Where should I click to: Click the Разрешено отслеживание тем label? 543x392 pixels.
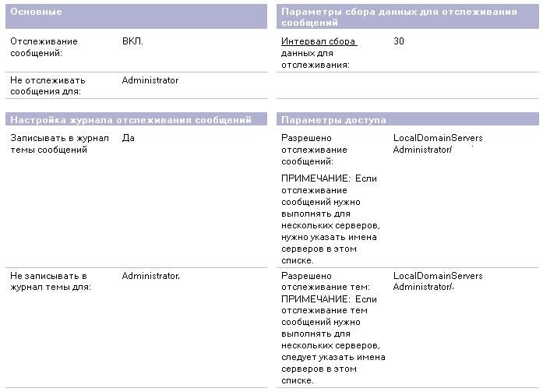pos(326,281)
